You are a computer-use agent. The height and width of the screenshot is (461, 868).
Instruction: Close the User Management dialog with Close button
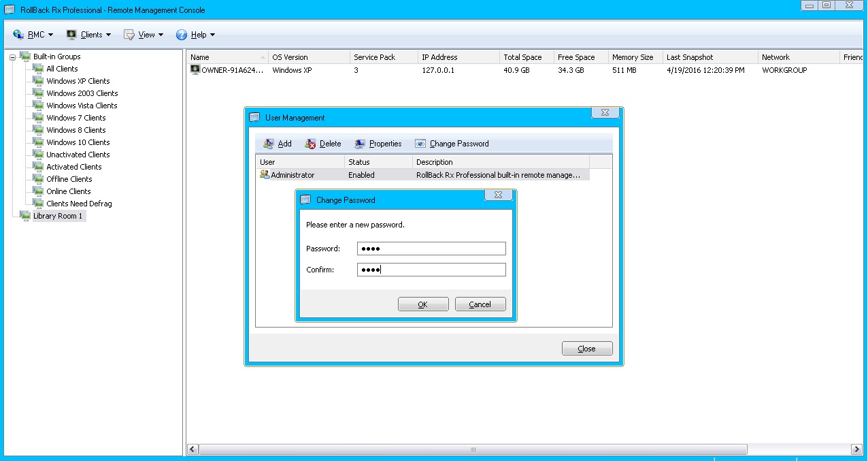(x=587, y=349)
